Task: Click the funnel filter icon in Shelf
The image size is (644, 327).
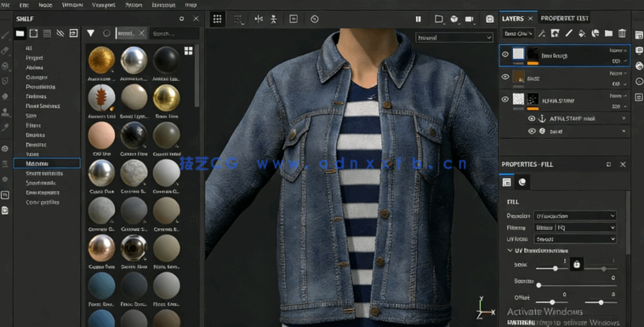Action: [x=91, y=33]
